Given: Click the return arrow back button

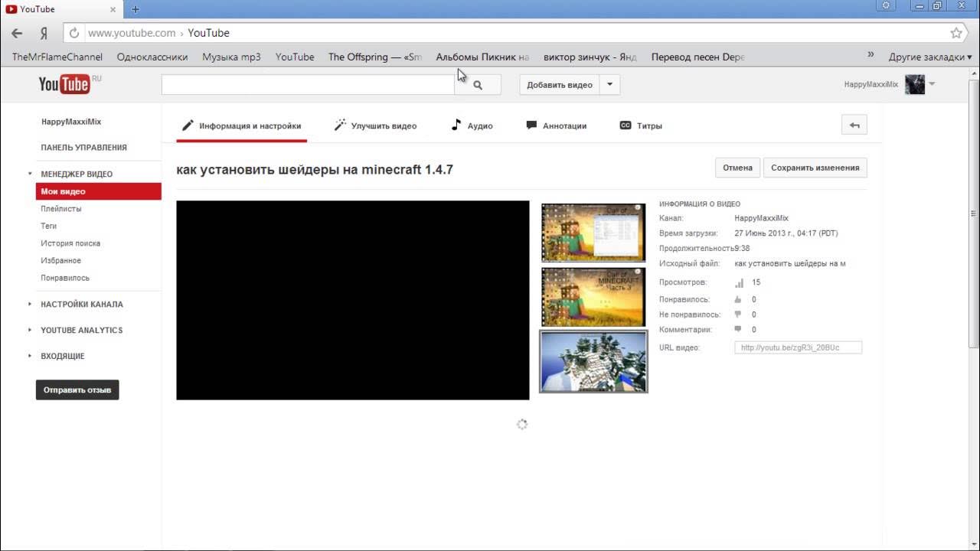Looking at the screenshot, I should (854, 126).
